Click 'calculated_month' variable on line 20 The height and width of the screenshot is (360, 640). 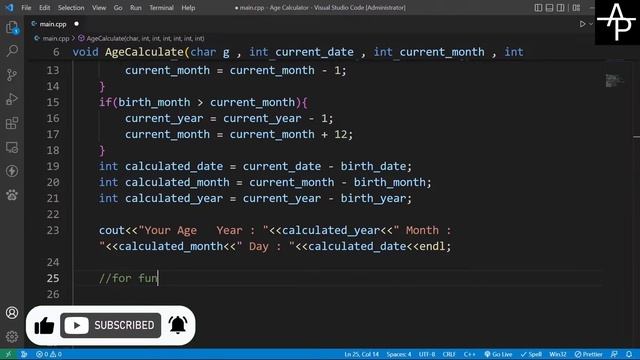[177, 182]
